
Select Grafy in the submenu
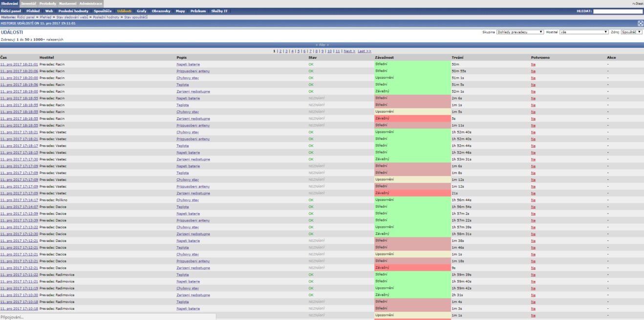coord(141,11)
